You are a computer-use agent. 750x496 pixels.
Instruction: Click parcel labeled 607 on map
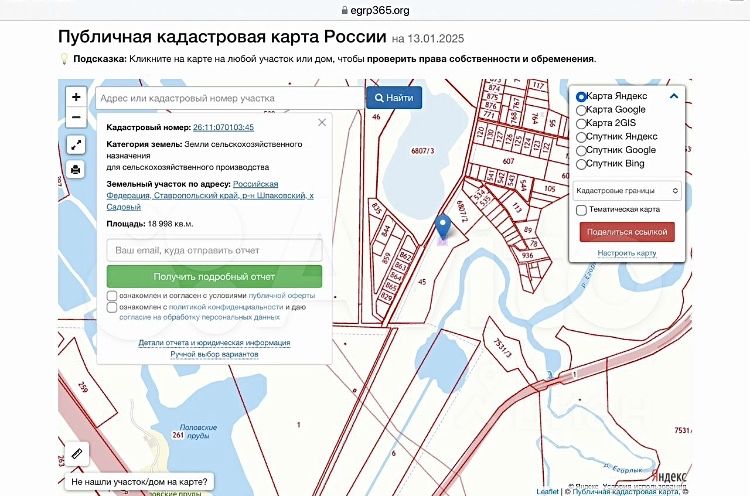(x=508, y=161)
